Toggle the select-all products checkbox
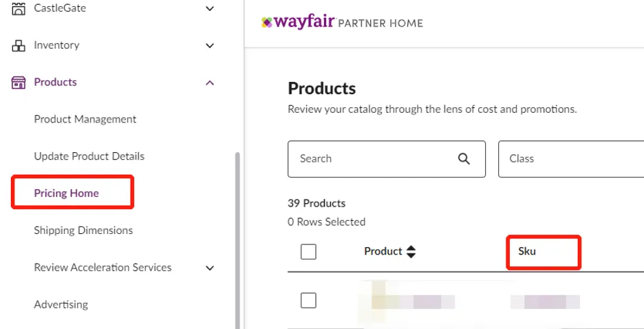This screenshot has width=644, height=329. click(x=309, y=252)
